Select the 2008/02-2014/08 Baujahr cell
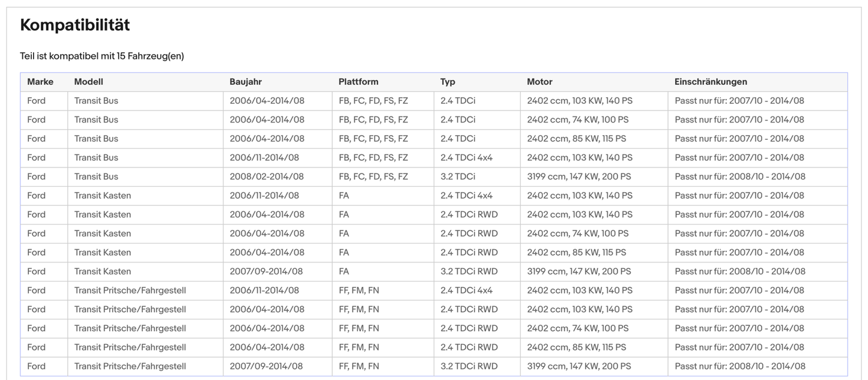The height and width of the screenshot is (380, 868). [267, 176]
